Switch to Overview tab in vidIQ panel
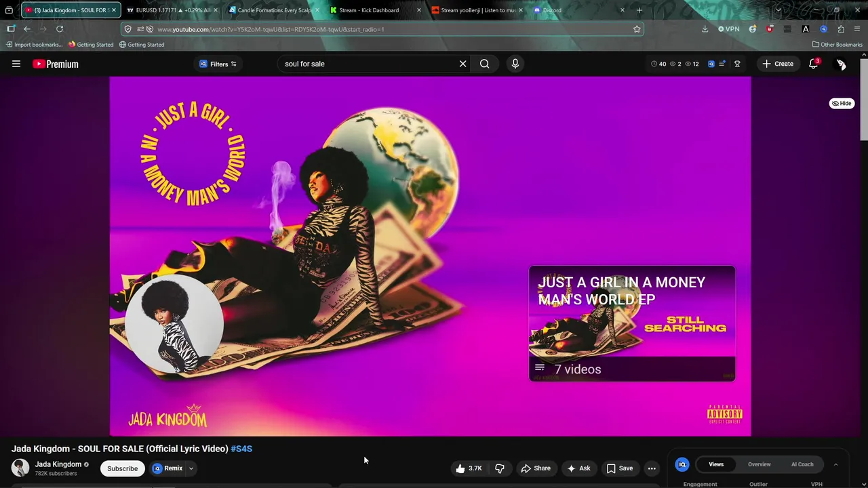868x488 pixels. 759,464
